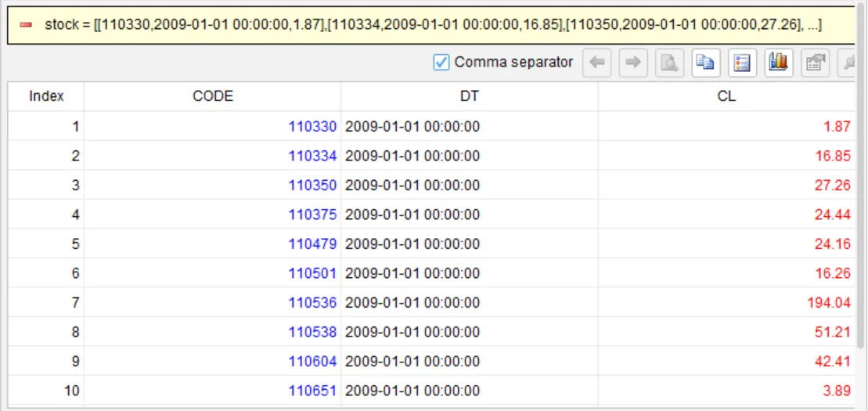
Task: Click the forward arrow toolbar icon
Action: (x=633, y=63)
